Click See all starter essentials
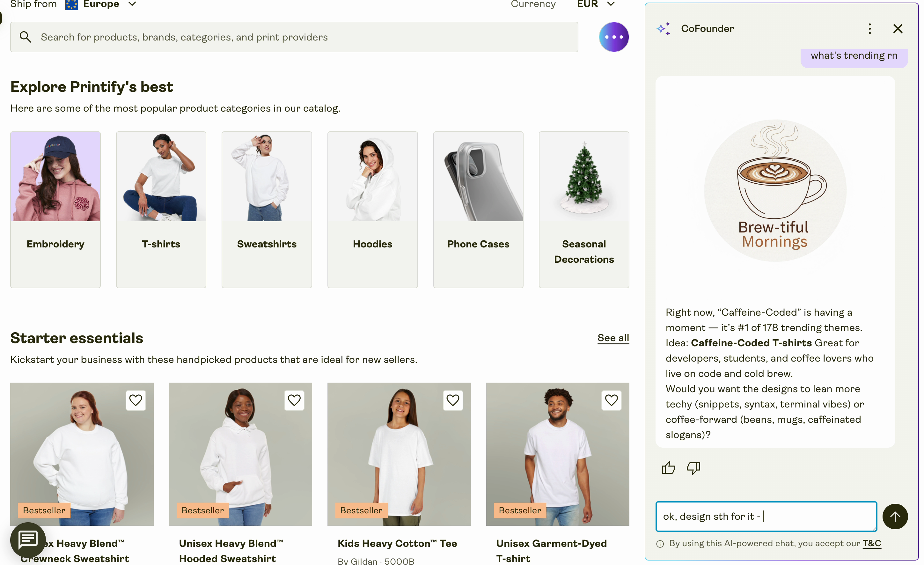Image resolution: width=924 pixels, height=565 pixels. click(613, 338)
